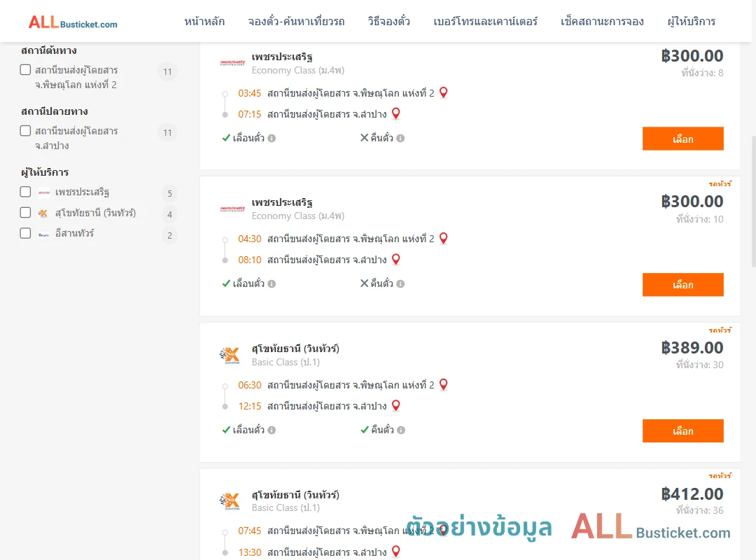Open map pin for 06:30 departure station
The width and height of the screenshot is (756, 560).
tap(444, 384)
